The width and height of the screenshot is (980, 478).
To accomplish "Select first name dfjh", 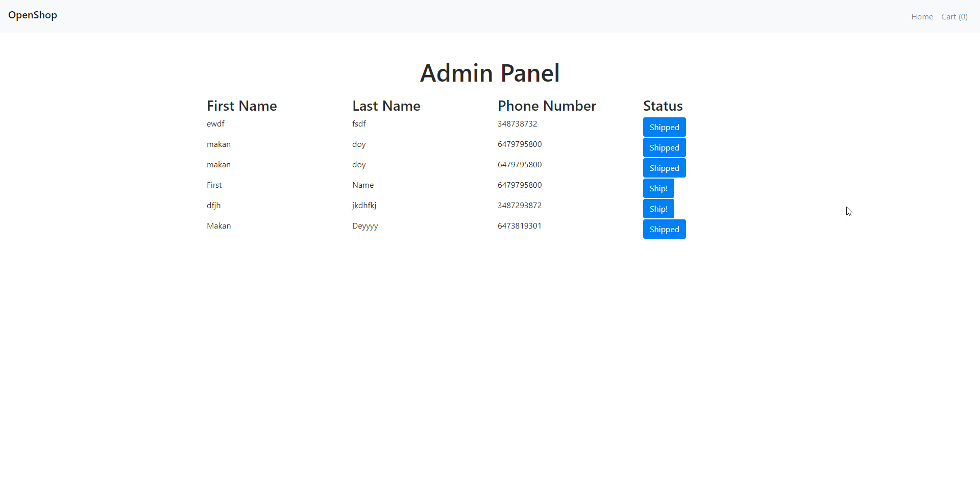I will tap(213, 206).
